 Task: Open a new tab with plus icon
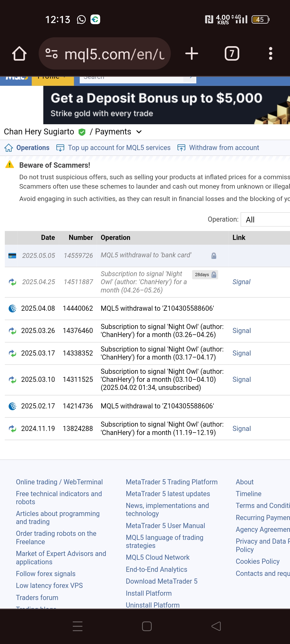pos(192,53)
